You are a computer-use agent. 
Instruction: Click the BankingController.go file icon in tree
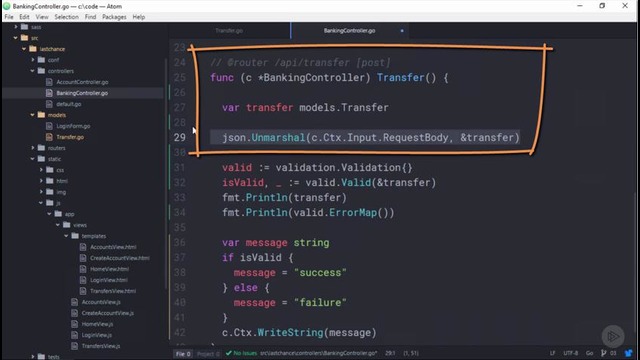(49, 93)
